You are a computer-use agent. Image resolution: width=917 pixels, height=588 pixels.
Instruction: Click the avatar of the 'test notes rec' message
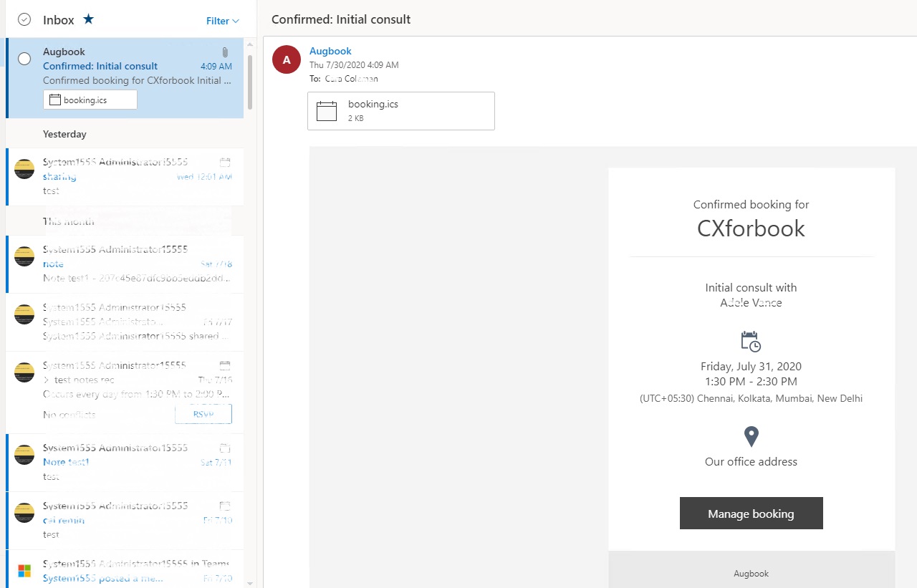24,372
